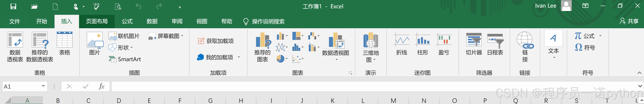Click the π 公式 equation button

point(584,36)
